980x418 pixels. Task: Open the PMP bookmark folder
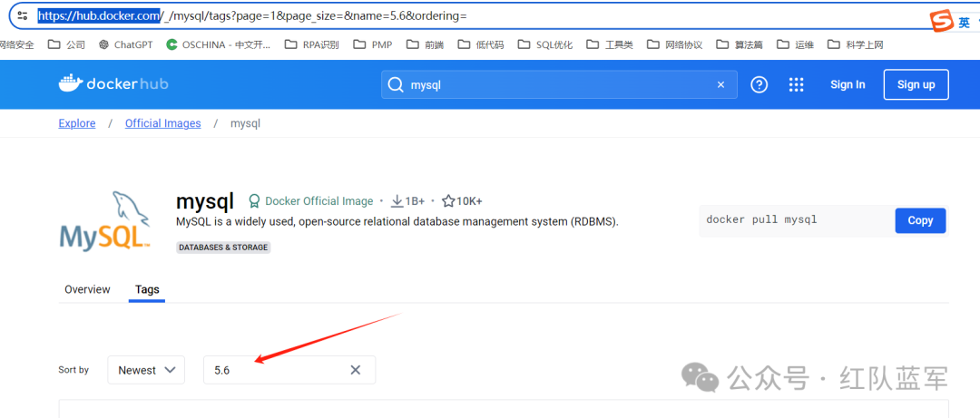pos(373,44)
